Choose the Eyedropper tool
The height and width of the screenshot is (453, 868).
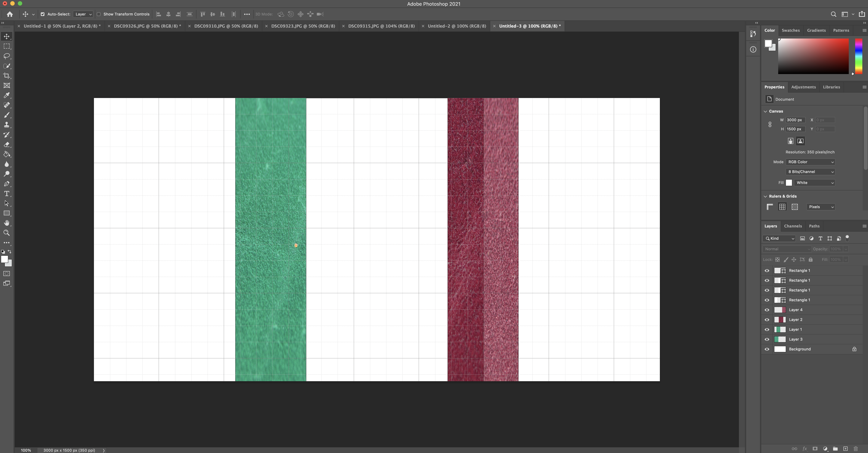tap(6, 95)
